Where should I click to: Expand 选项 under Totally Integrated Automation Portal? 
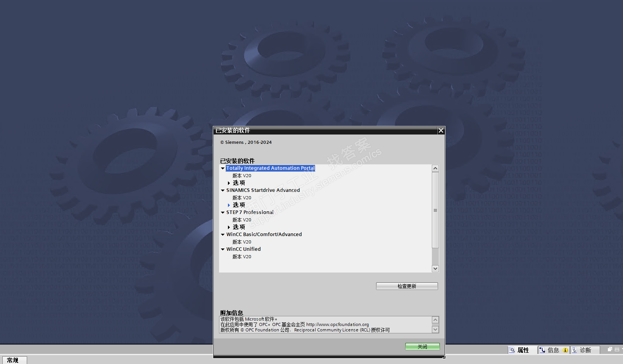(229, 183)
